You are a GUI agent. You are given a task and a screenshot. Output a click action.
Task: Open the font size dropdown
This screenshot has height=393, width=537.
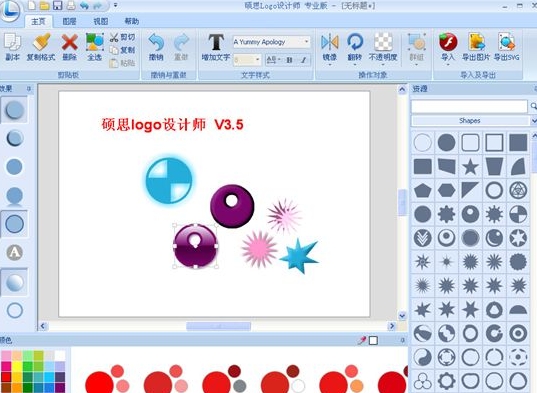click(x=258, y=60)
